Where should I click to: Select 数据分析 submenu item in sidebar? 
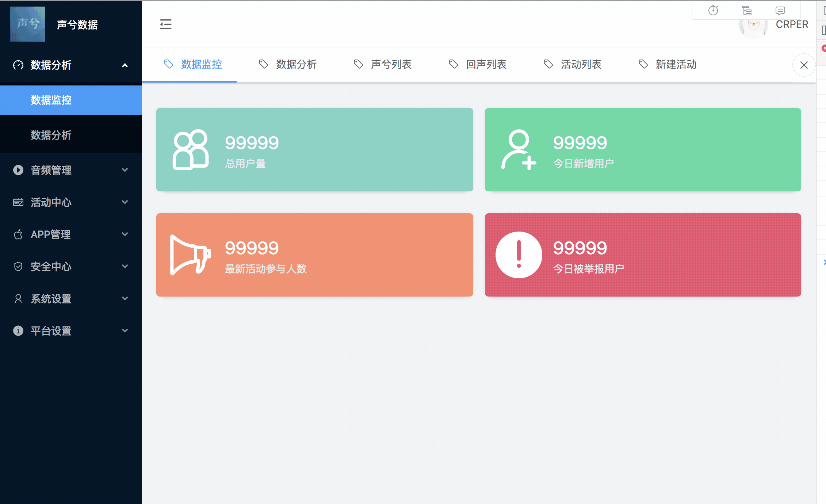click(51, 135)
